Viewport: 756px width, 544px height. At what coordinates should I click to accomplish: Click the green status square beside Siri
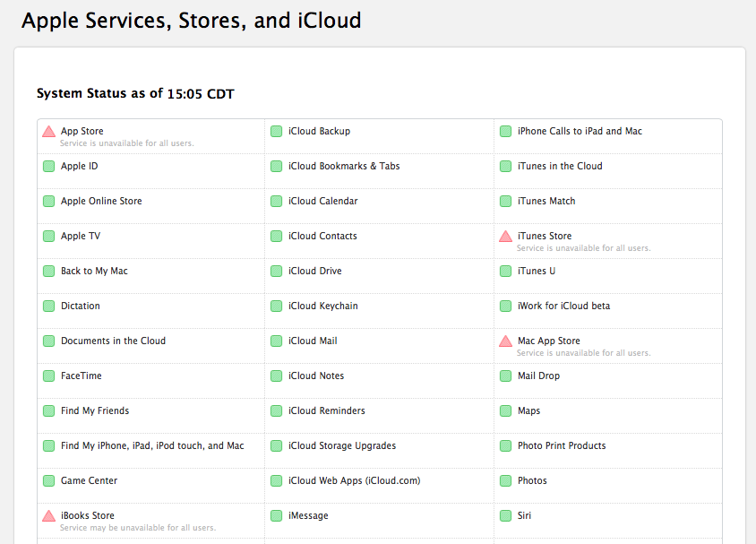[x=505, y=515]
